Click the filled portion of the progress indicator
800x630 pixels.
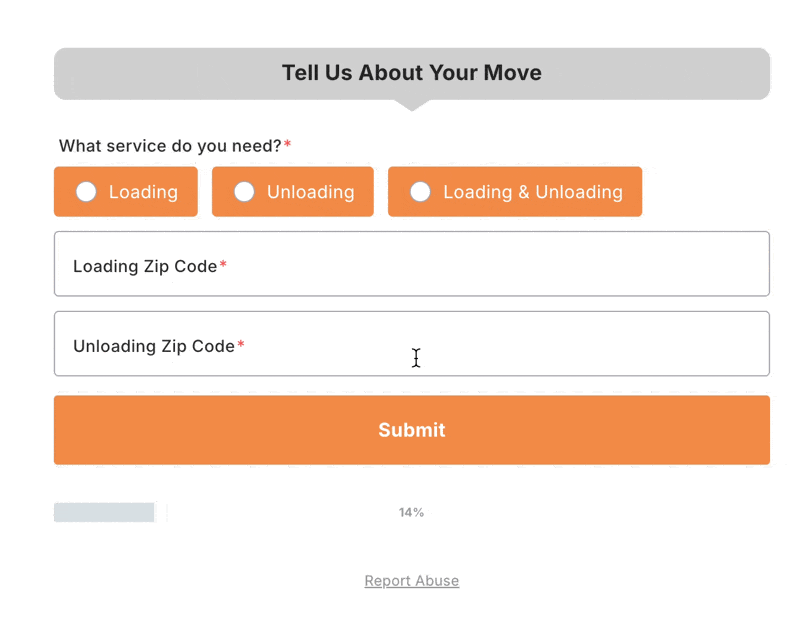103,511
